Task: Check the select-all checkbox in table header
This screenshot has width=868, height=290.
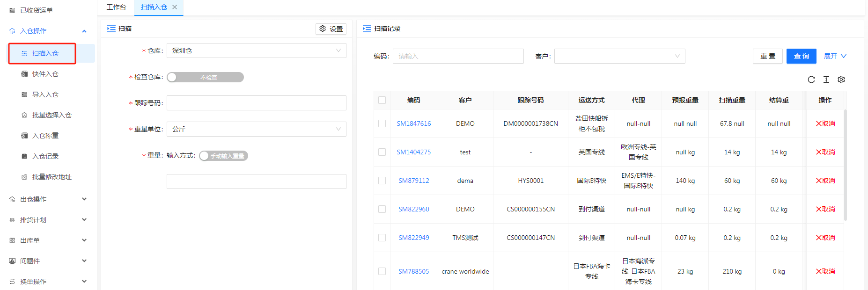Action: pyautogui.click(x=382, y=100)
